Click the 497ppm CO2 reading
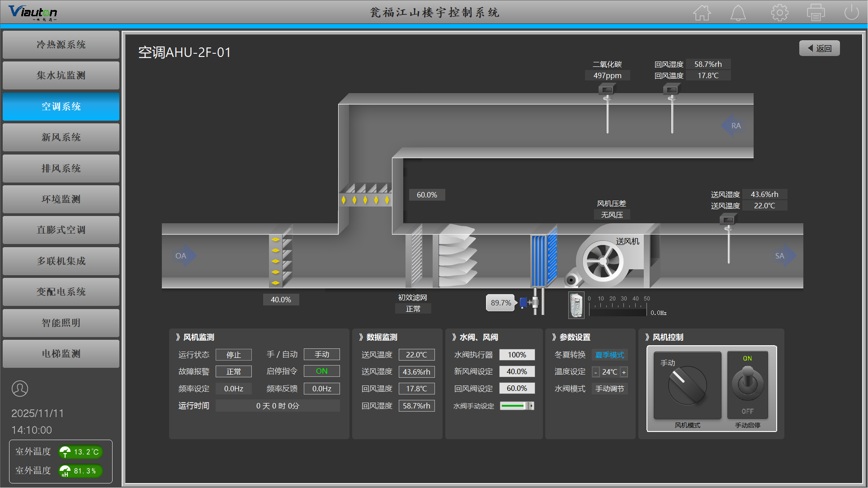This screenshot has width=868, height=488. coord(608,75)
